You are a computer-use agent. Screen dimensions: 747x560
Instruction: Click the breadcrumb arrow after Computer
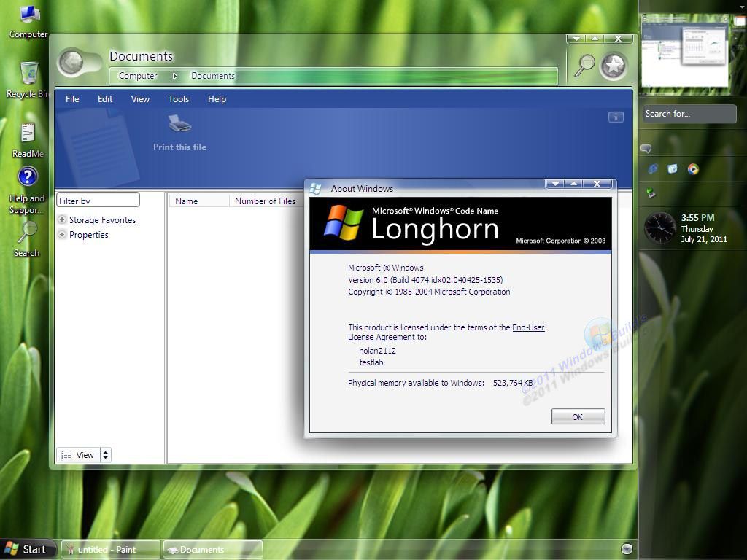coord(175,76)
